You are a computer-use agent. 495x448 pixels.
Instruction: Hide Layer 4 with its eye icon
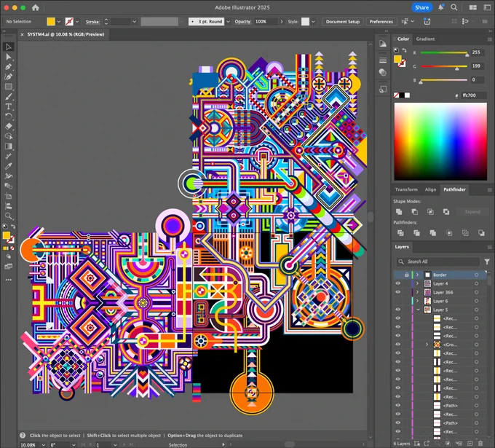tap(398, 283)
